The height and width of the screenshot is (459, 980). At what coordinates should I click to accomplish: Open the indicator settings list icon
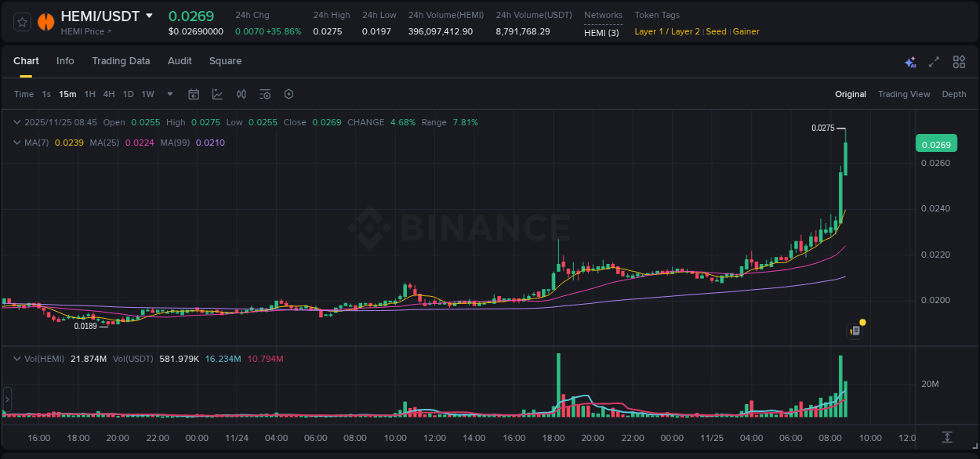pyautogui.click(x=264, y=93)
